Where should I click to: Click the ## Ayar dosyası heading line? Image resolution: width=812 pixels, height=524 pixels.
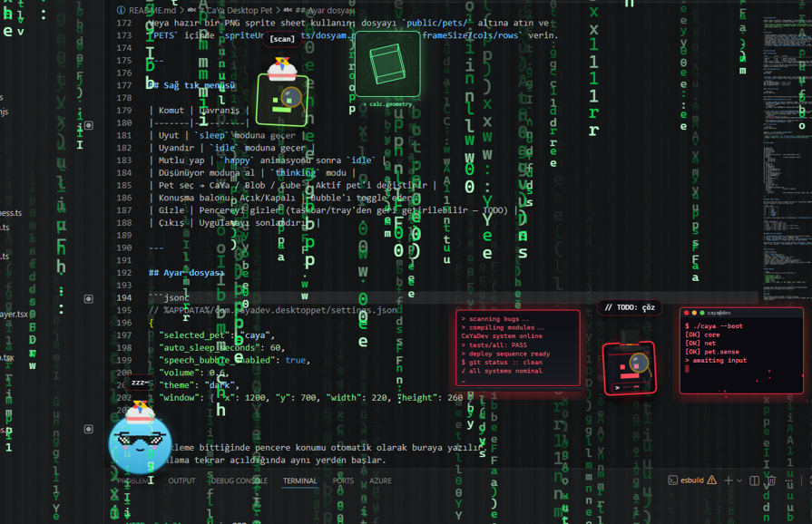click(x=186, y=273)
